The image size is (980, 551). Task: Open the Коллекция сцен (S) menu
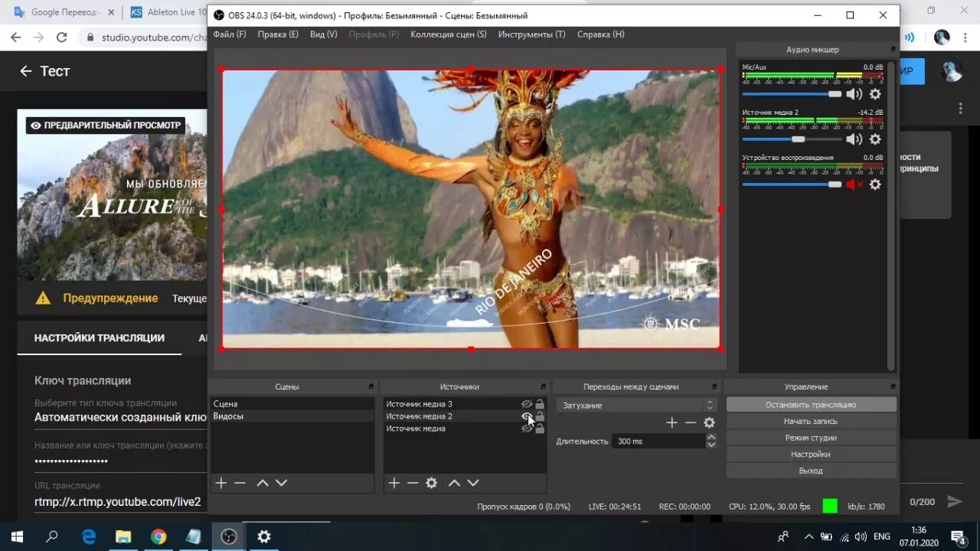[x=448, y=34]
